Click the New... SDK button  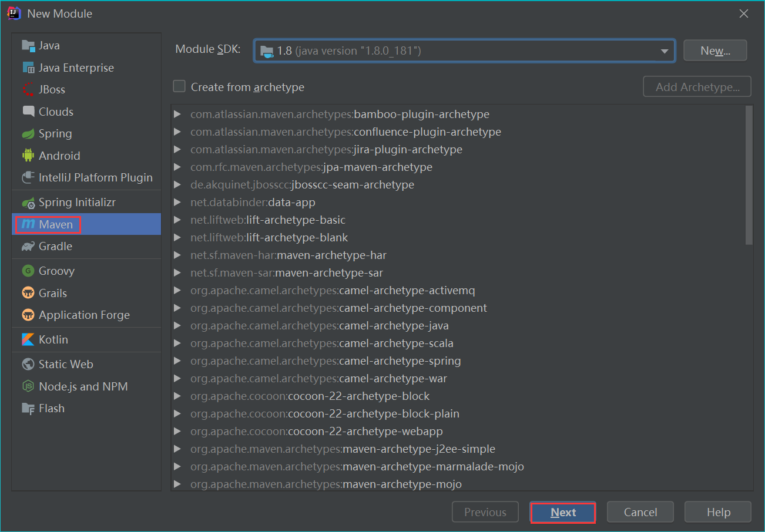[x=715, y=51]
